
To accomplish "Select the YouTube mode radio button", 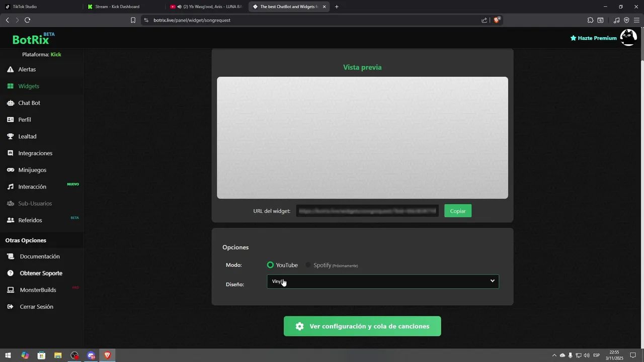I will [270, 265].
